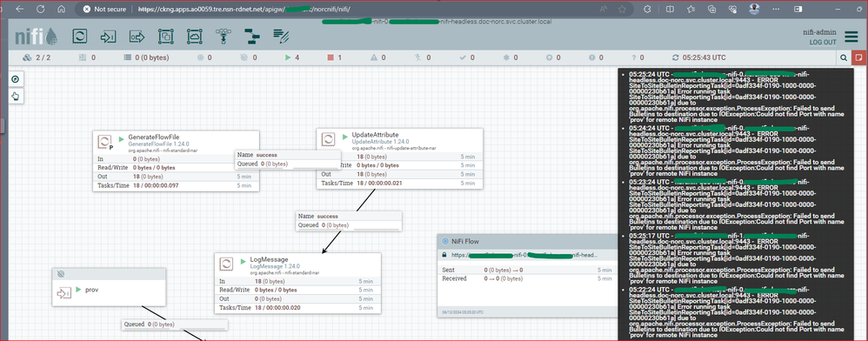
Task: Click the browser home button
Action: pos(62,10)
